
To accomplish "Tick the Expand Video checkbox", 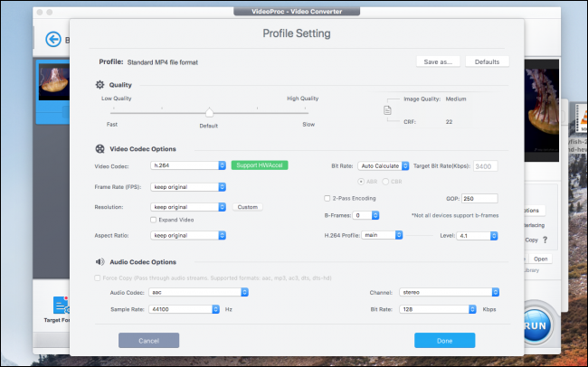I will [x=153, y=220].
